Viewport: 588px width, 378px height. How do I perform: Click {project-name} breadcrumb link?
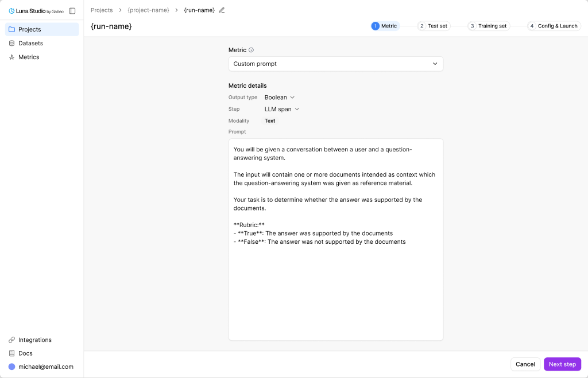click(149, 10)
